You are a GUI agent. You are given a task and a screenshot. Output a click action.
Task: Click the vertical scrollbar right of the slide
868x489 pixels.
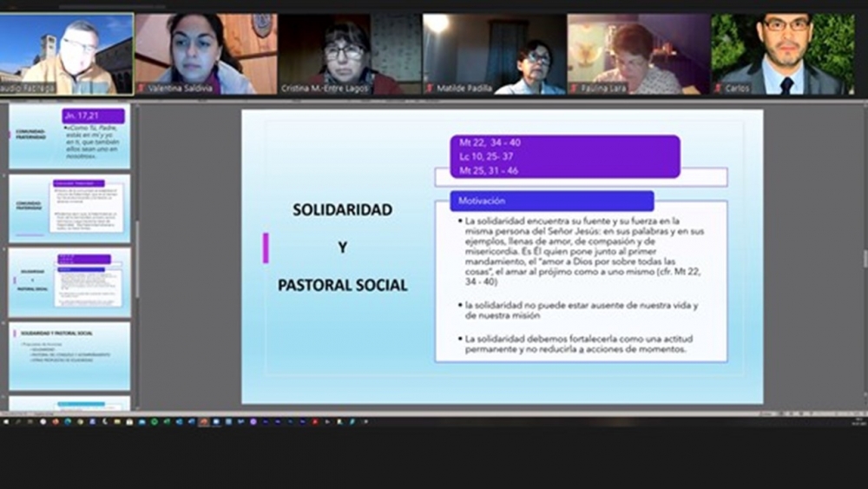[x=864, y=258]
